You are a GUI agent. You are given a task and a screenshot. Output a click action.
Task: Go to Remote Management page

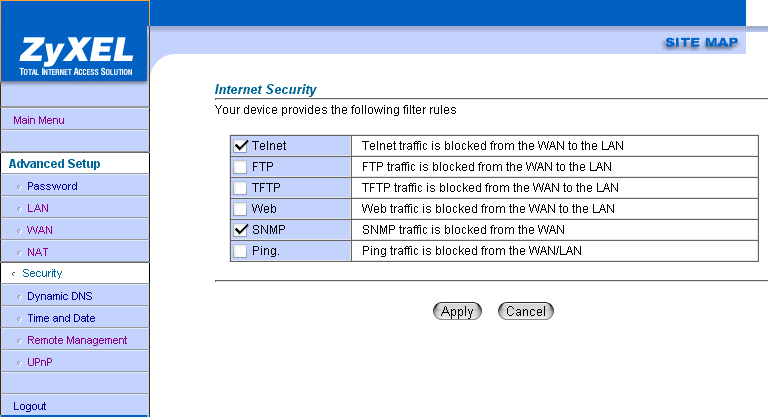[x=77, y=340]
